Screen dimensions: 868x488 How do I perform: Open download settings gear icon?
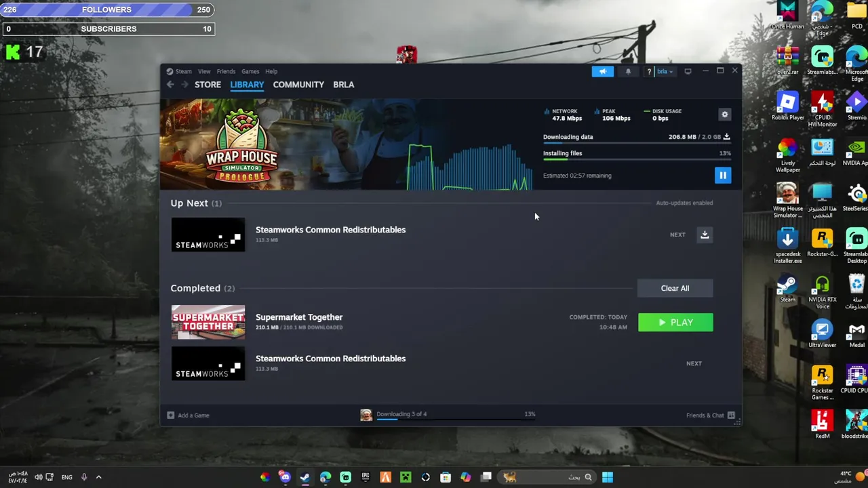724,115
